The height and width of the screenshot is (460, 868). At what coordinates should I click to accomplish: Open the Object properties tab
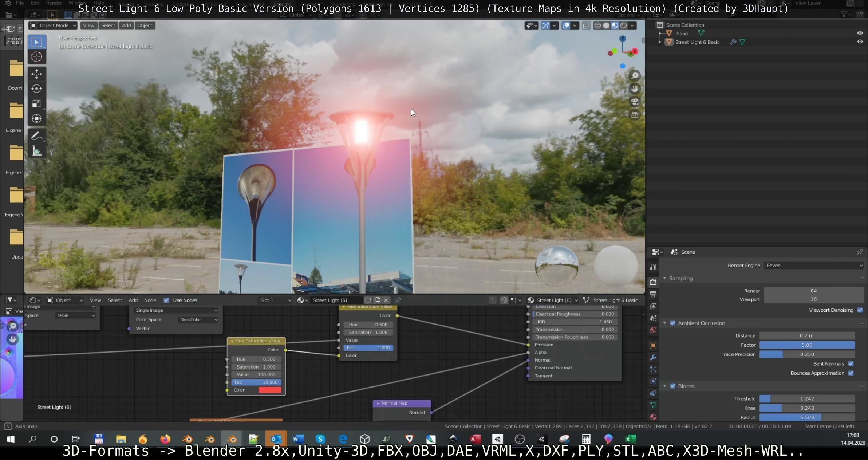(x=653, y=345)
